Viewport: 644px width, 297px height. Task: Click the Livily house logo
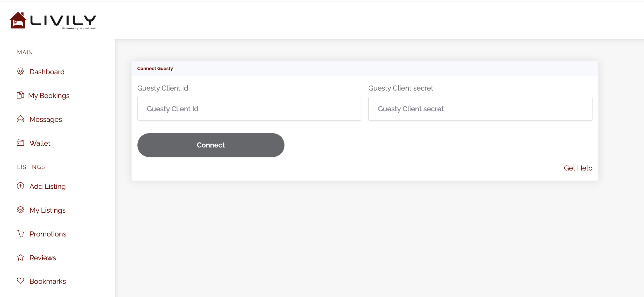point(18,20)
